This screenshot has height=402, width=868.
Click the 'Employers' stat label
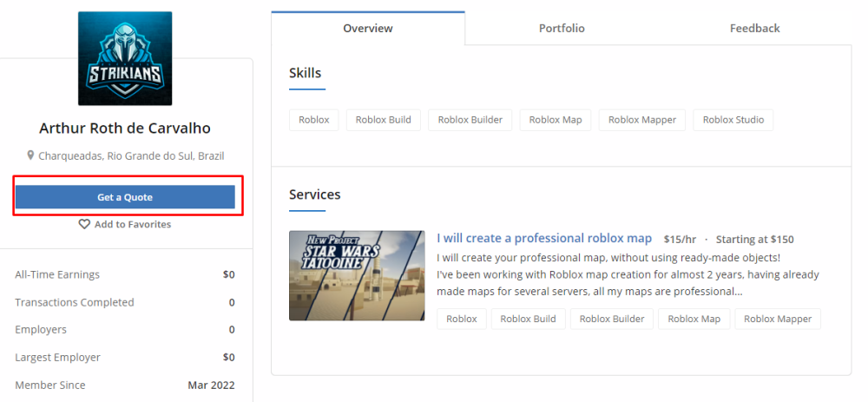pos(41,329)
